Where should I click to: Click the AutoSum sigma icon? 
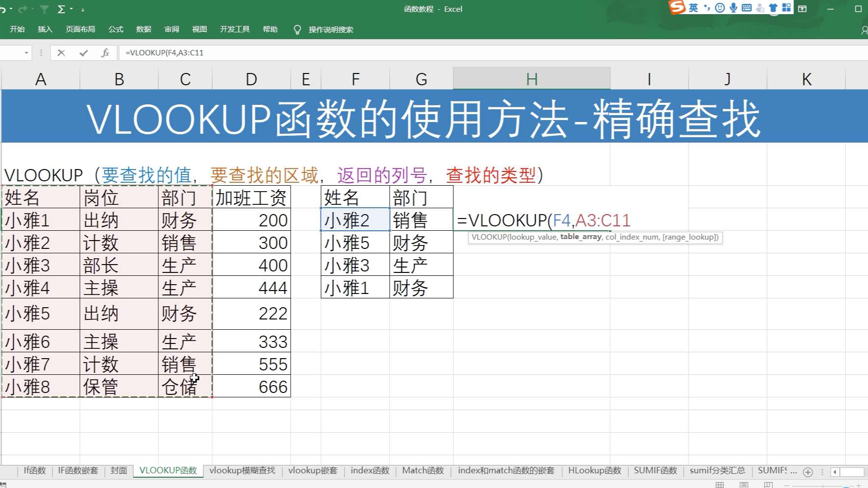[61, 9]
